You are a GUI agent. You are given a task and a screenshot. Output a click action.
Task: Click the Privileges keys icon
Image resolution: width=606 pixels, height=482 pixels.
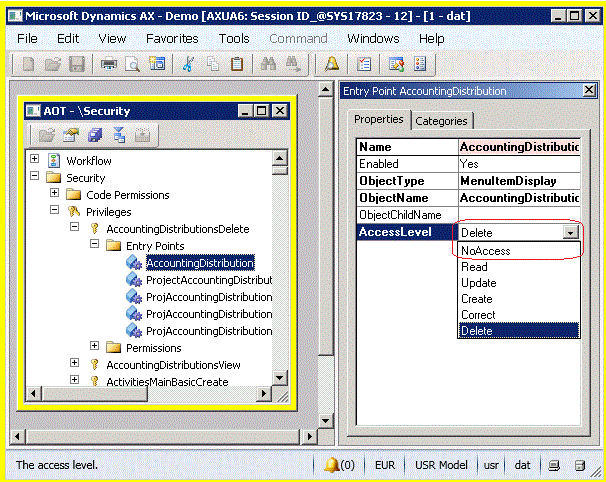pyautogui.click(x=73, y=212)
